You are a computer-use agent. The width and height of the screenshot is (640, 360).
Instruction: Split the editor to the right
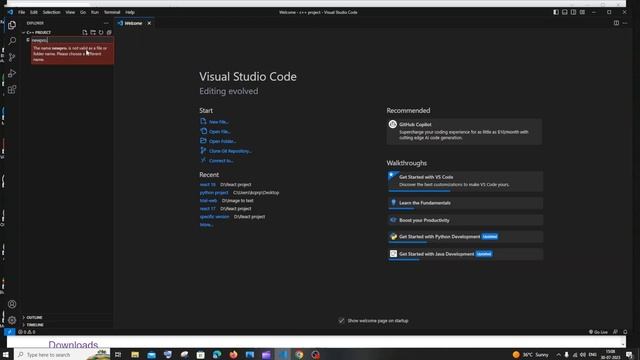616,23
